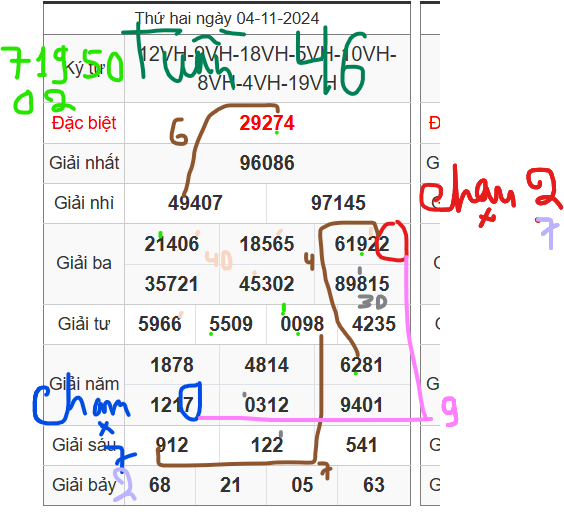Image resolution: width=564 pixels, height=518 pixels.
Task: Click second prize number 49407
Action: click(195, 203)
